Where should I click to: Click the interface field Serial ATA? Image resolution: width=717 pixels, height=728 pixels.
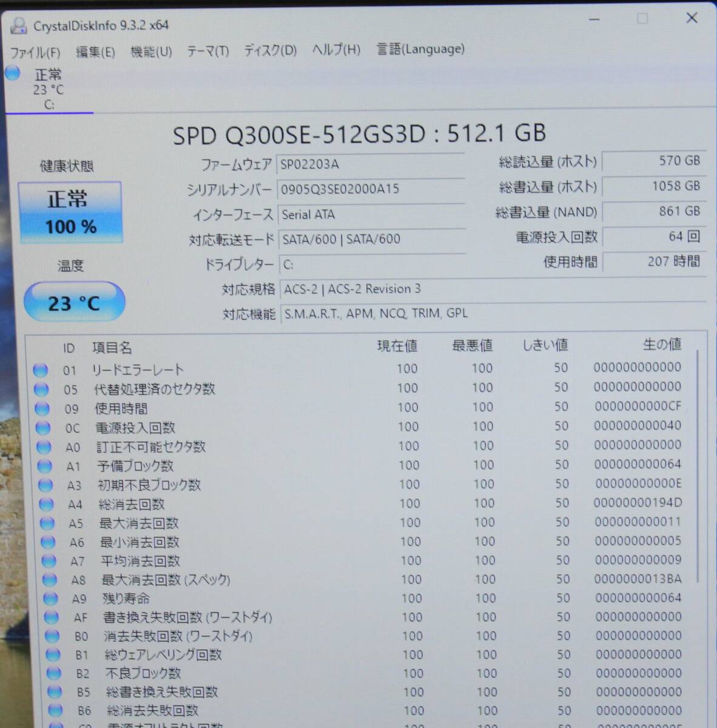(x=371, y=214)
